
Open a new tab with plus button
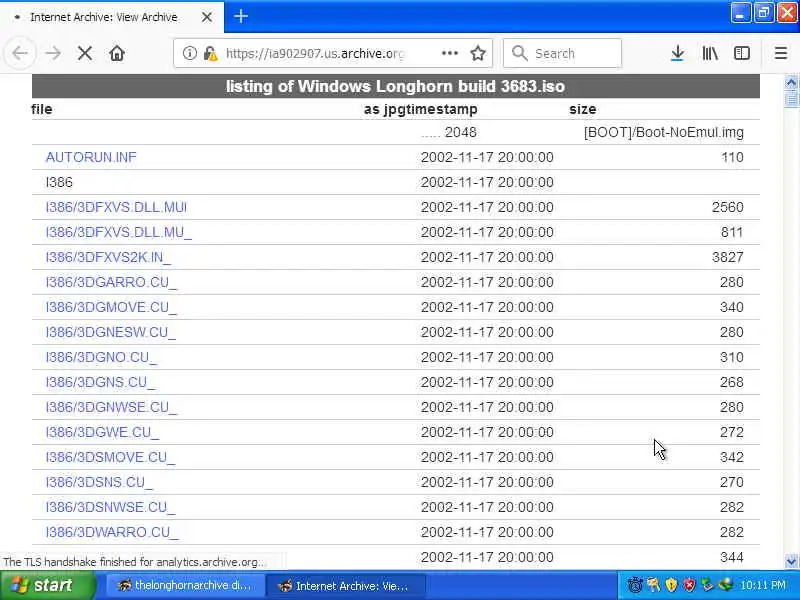[x=241, y=17]
